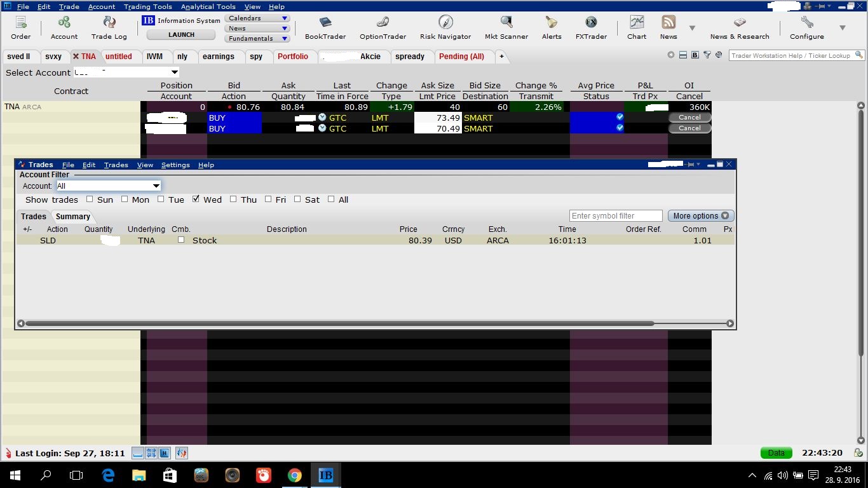The height and width of the screenshot is (488, 868).
Task: Open the Trading Tools menu
Action: click(148, 6)
